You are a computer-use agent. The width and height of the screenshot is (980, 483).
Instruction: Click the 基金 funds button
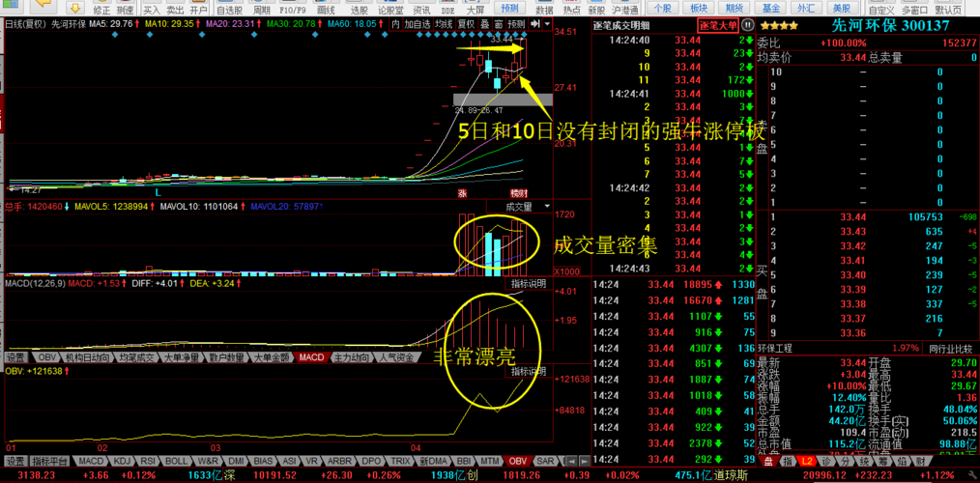[770, 8]
